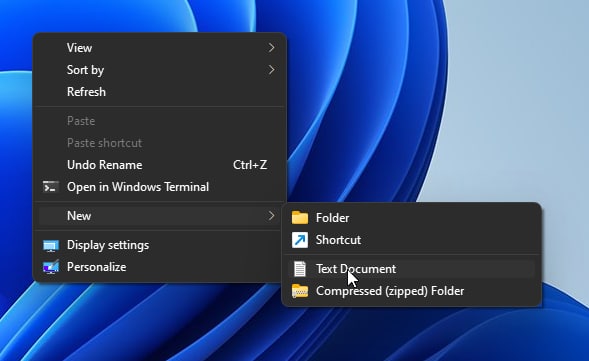589x361 pixels.
Task: Choose Personalize from the context menu
Action: 160,267
